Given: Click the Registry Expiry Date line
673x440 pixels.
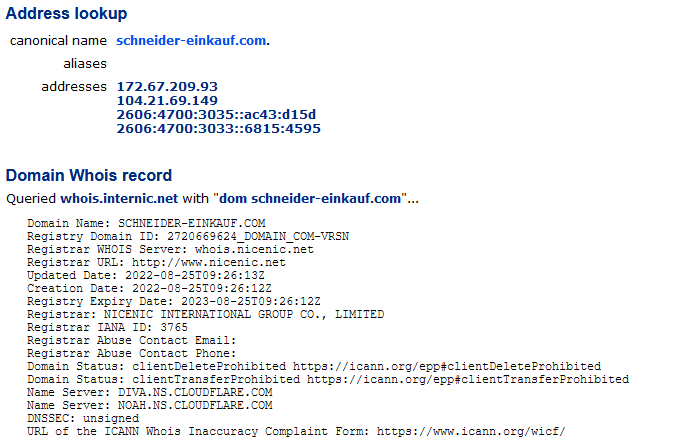Looking at the screenshot, I should pos(174,301).
